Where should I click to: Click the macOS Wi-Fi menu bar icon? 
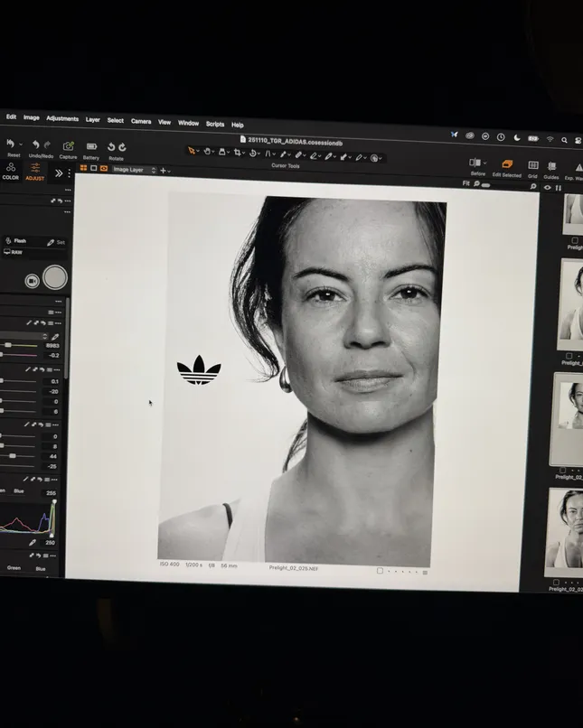tap(550, 139)
